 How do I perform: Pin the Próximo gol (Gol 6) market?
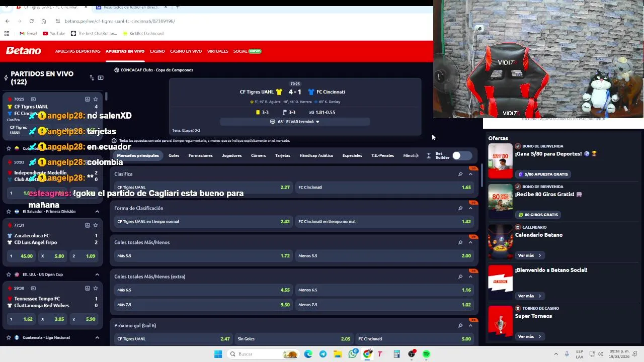point(460,325)
